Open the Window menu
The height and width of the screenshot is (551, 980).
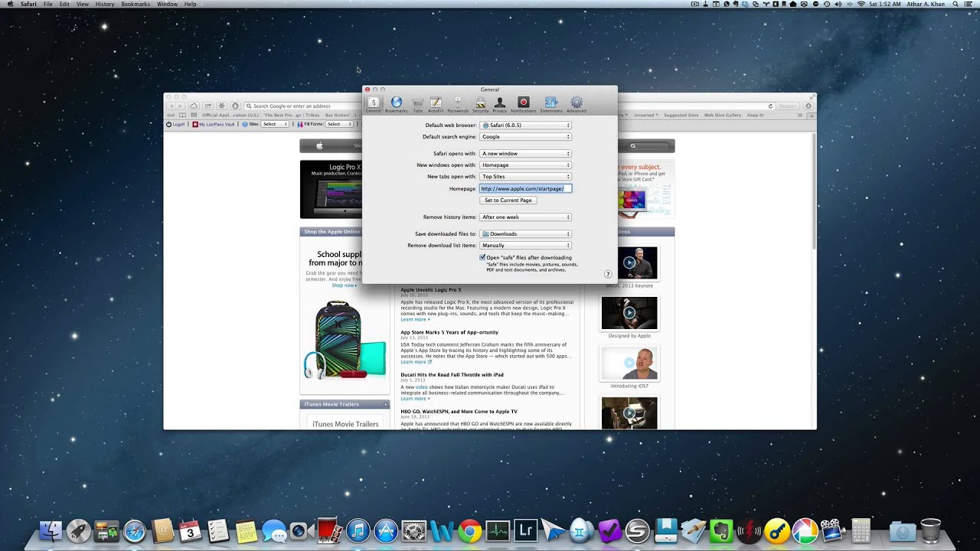pyautogui.click(x=167, y=4)
